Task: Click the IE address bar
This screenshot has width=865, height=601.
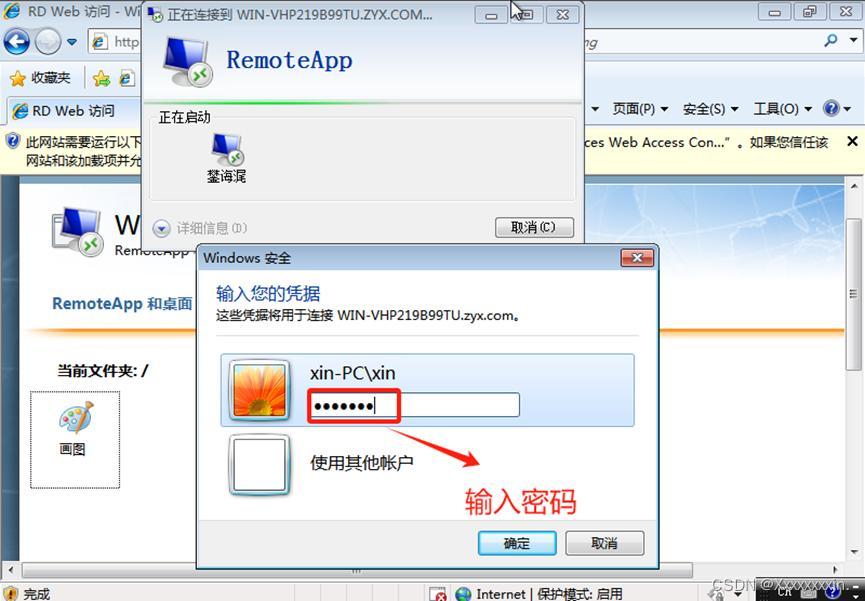Action: (x=114, y=41)
